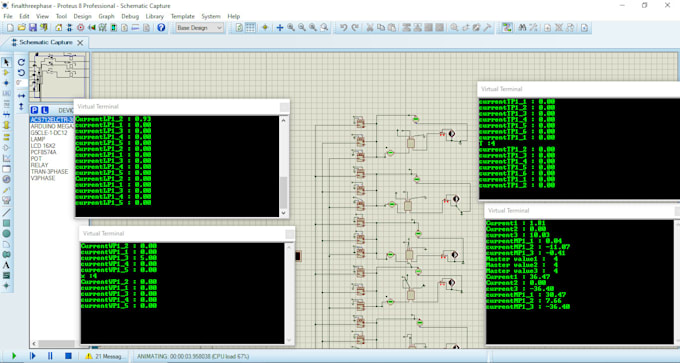Select PCF8574A device in list
This screenshot has height=363, width=680.
click(x=43, y=152)
